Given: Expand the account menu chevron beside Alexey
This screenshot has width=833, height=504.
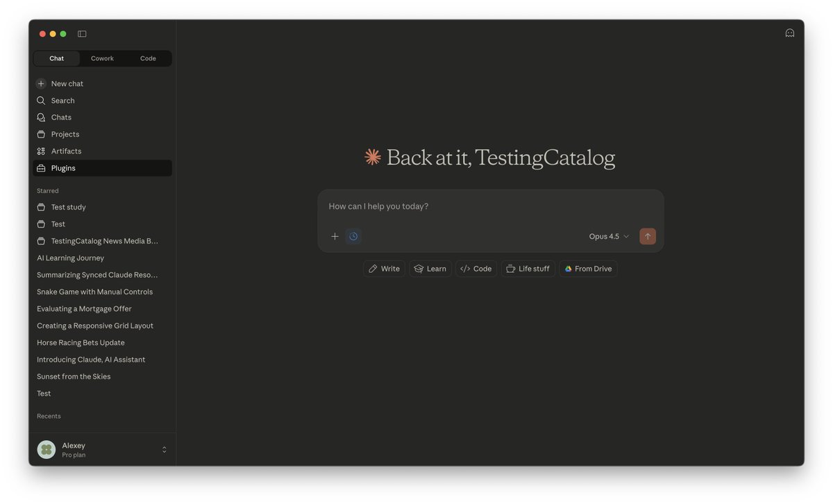Looking at the screenshot, I should click(165, 450).
